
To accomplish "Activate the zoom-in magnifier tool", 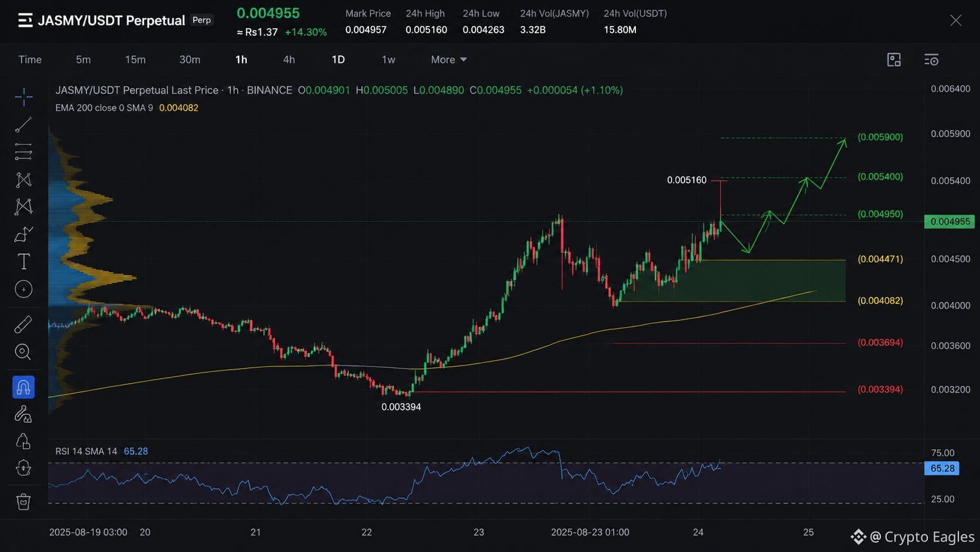I will click(x=23, y=352).
